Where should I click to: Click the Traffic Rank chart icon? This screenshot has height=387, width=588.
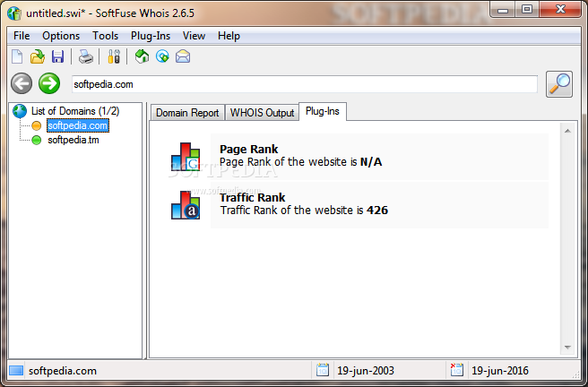(x=186, y=205)
